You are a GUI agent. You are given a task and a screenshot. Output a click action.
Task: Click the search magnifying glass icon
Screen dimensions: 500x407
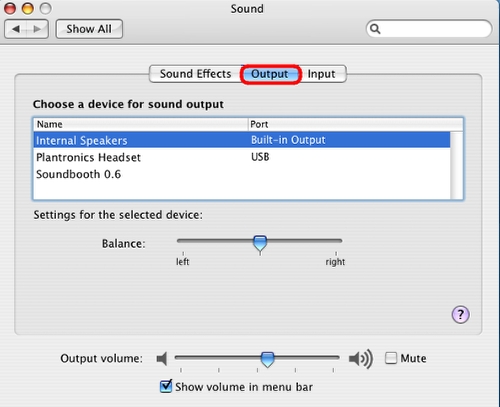[x=375, y=29]
